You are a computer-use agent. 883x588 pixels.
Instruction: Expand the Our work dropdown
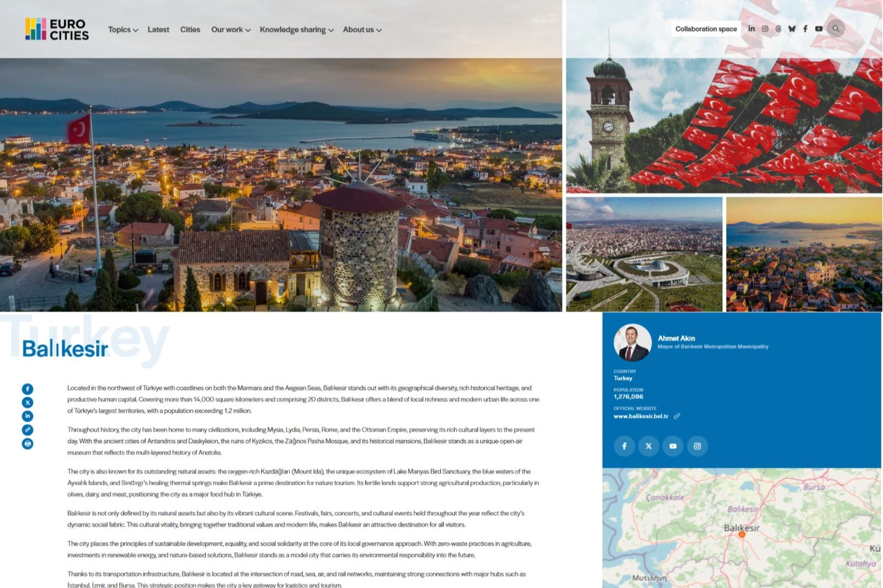(230, 30)
